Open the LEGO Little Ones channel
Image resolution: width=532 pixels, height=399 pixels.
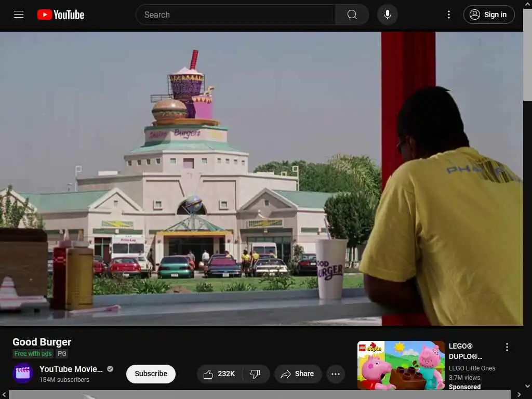pyautogui.click(x=472, y=368)
